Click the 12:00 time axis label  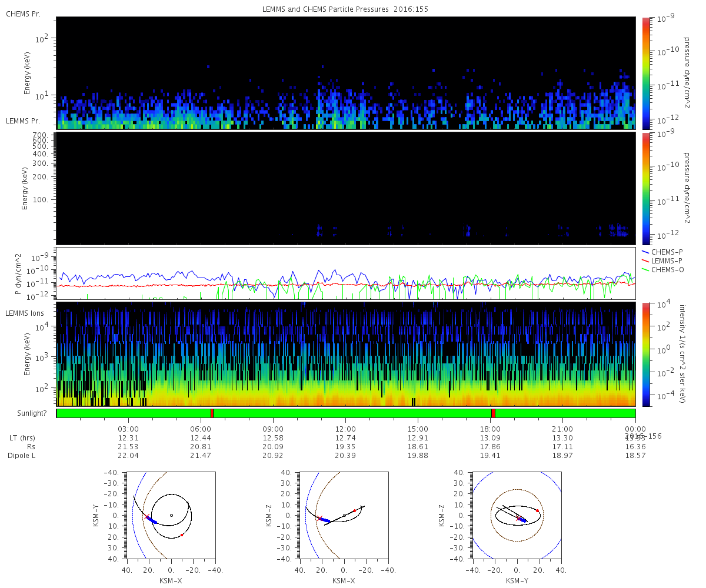coord(345,429)
